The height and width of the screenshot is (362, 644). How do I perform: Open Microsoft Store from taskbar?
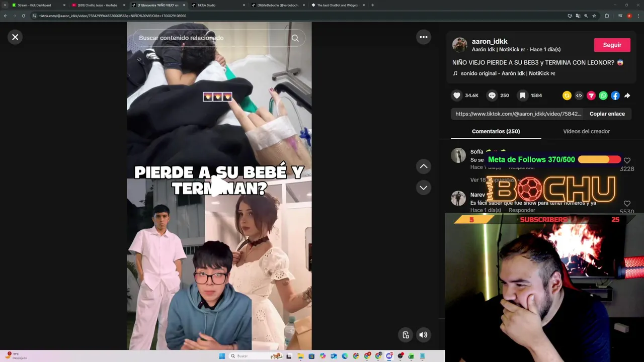[x=311, y=356]
